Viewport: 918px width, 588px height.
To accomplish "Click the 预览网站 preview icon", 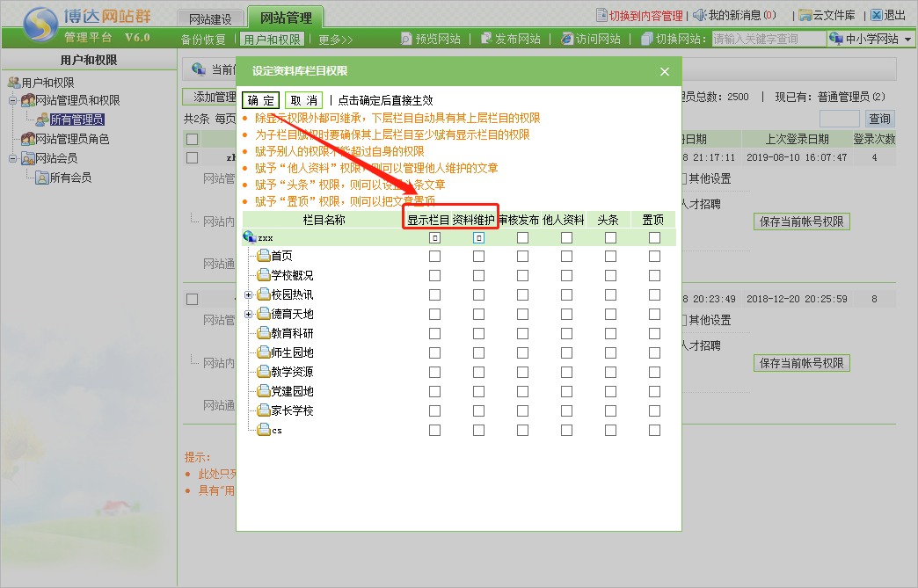I will (406, 39).
